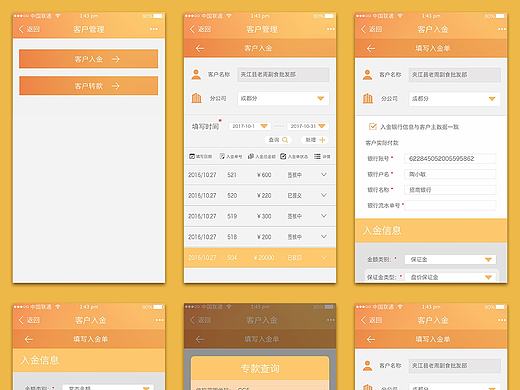Screen dimensions: 520x390
Task: Click 客户名称 field on the top-right form screen
Action: point(455,74)
